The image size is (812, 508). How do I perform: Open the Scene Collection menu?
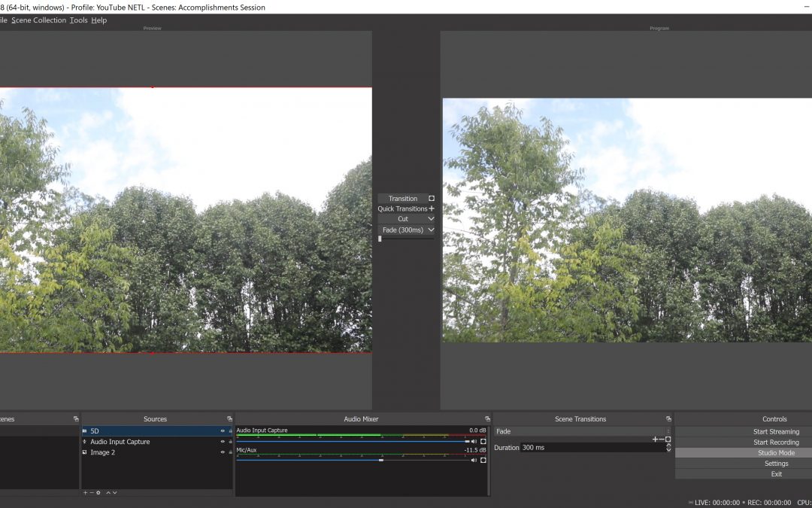pyautogui.click(x=38, y=20)
